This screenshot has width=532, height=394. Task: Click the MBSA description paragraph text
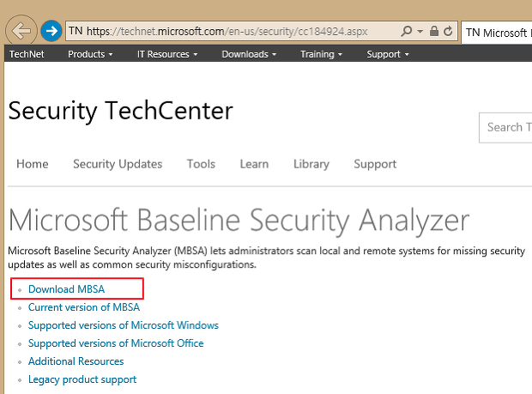pos(266,258)
